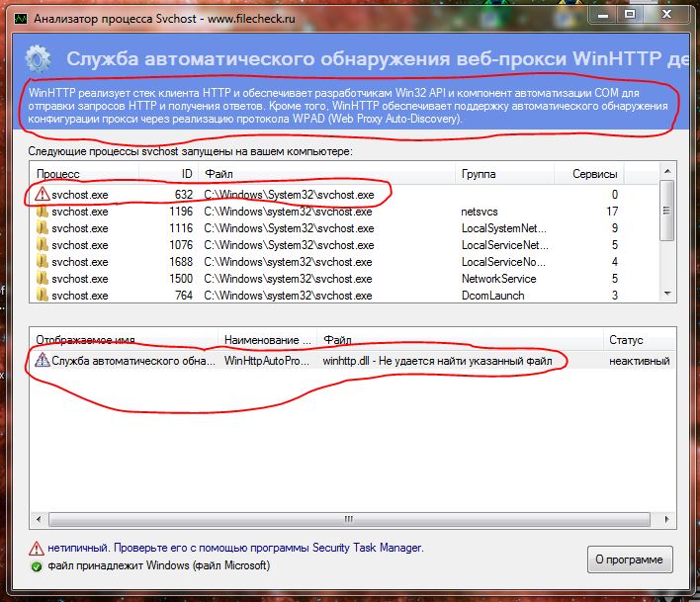This screenshot has height=602, width=700.
Task: Click the "winhttp.dll - Не удается найти" file cell
Action: 437,360
